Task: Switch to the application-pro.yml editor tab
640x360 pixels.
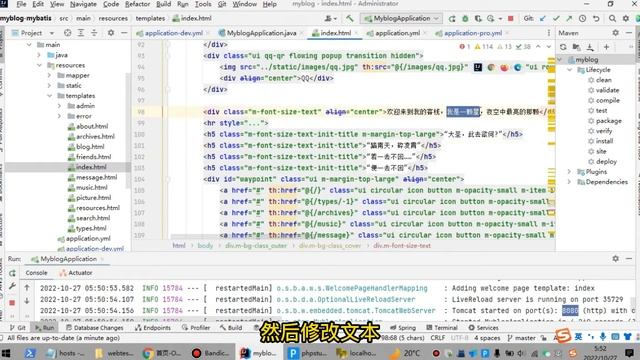Action: tap(473, 33)
